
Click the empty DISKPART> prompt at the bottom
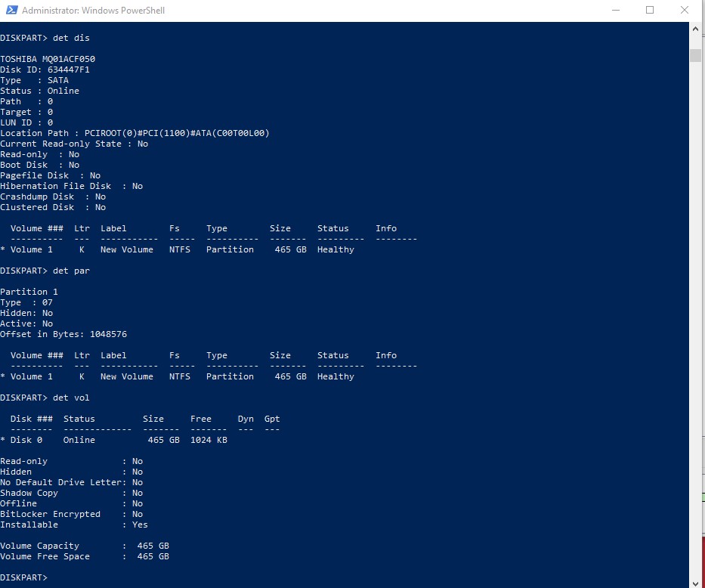point(24,577)
